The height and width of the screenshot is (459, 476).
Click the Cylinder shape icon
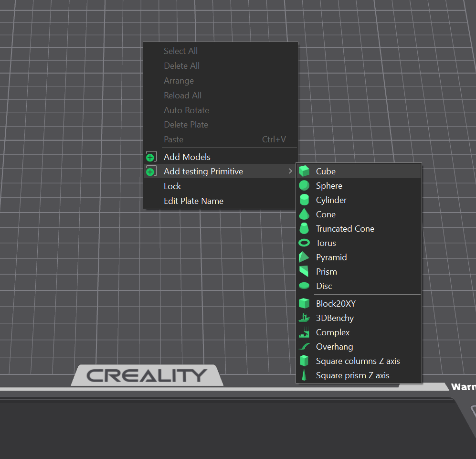[304, 200]
